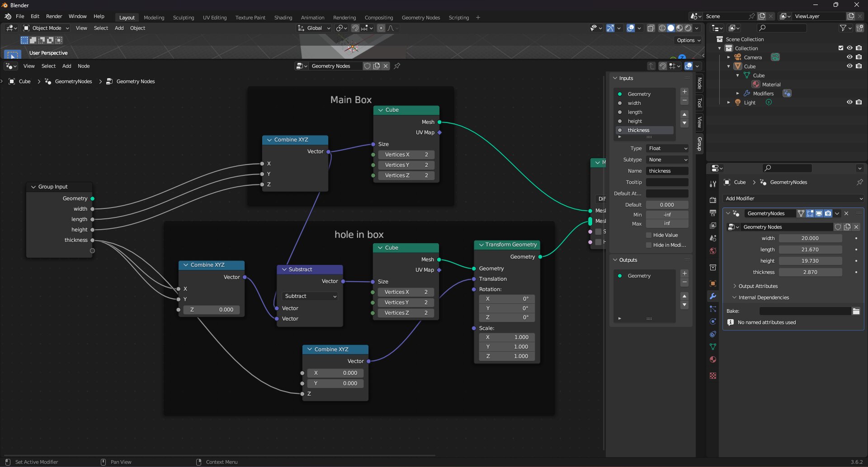Open the Group sidebar tab
Image resolution: width=868 pixels, height=467 pixels.
click(x=699, y=144)
